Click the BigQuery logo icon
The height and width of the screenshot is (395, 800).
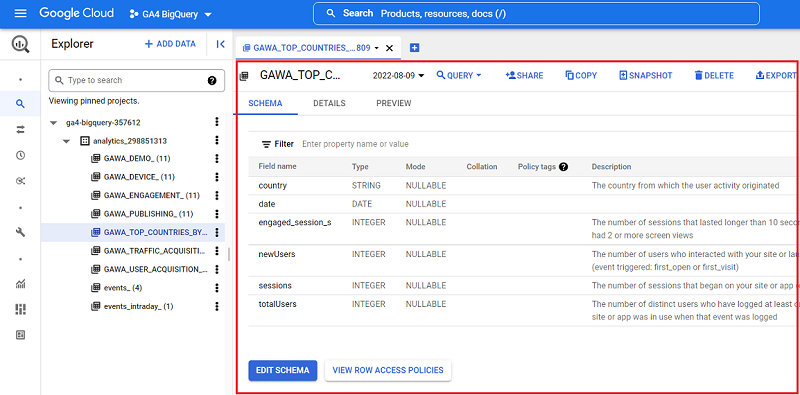20,44
